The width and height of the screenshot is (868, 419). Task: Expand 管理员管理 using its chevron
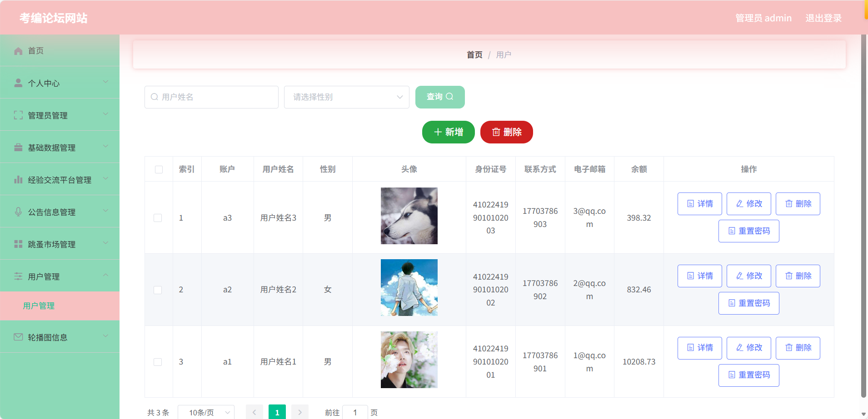105,114
